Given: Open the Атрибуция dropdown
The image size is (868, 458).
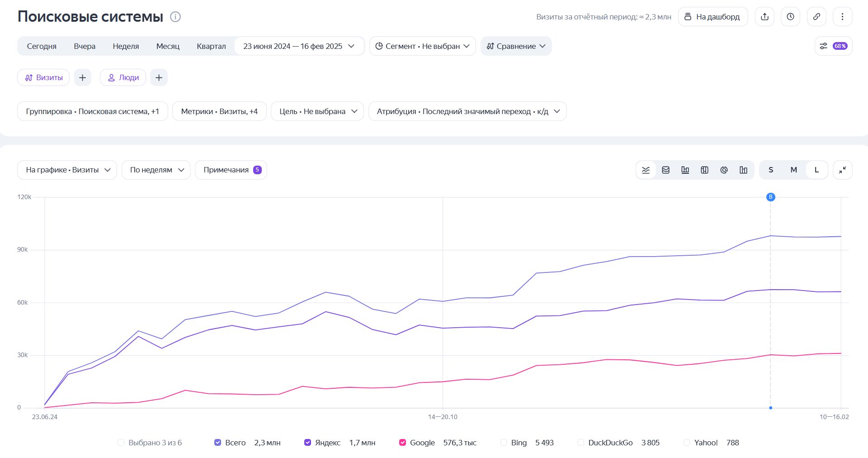Looking at the screenshot, I should coord(467,111).
